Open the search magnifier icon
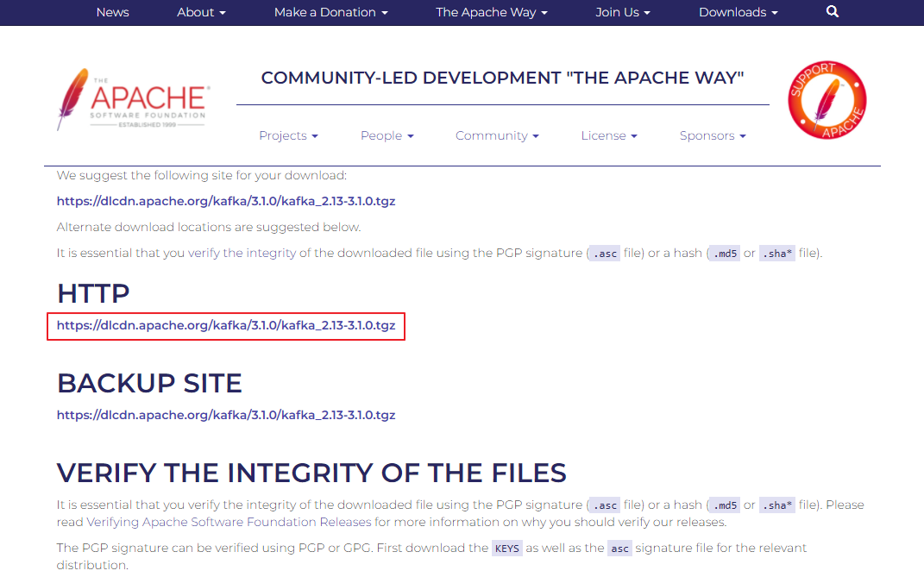The height and width of the screenshot is (577, 924). 832,12
